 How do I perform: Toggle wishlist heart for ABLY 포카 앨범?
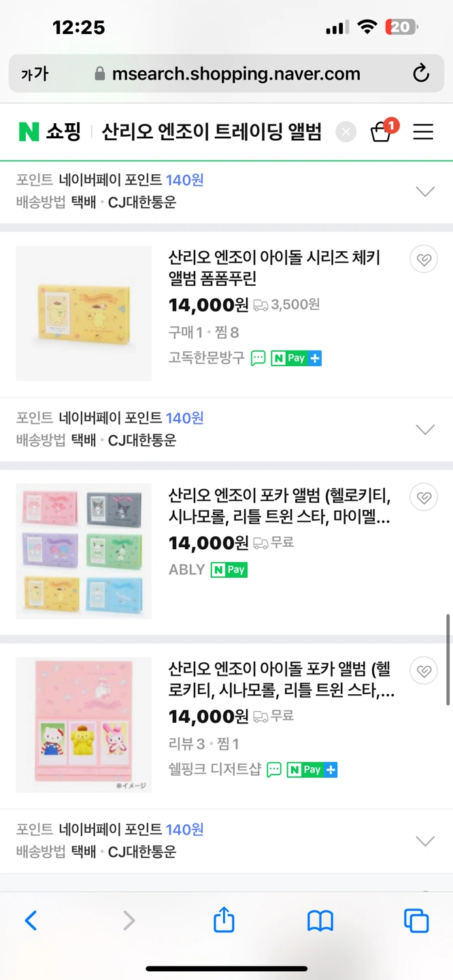pyautogui.click(x=424, y=497)
